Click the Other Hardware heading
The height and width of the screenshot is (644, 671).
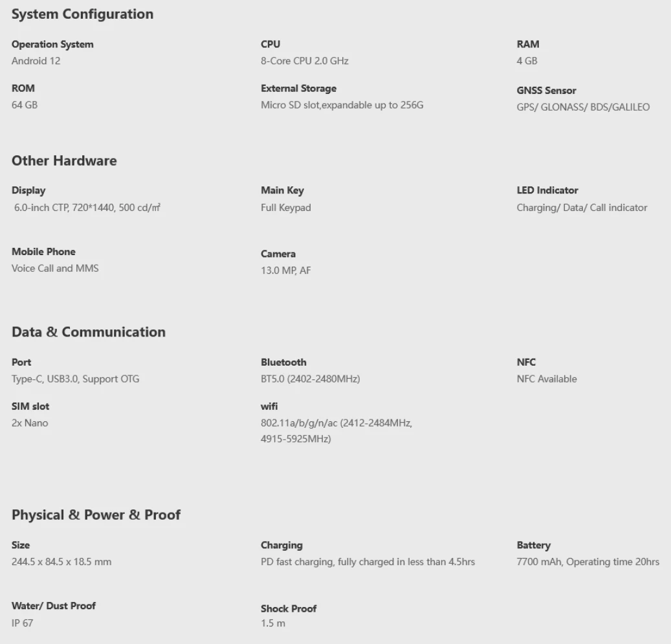64,161
